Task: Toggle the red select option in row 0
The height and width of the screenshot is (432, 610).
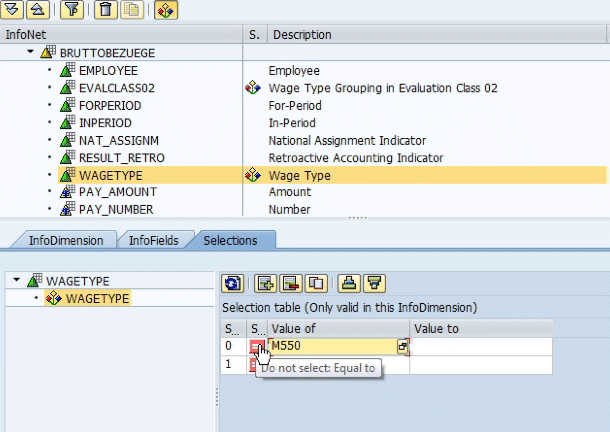Action: coord(257,346)
